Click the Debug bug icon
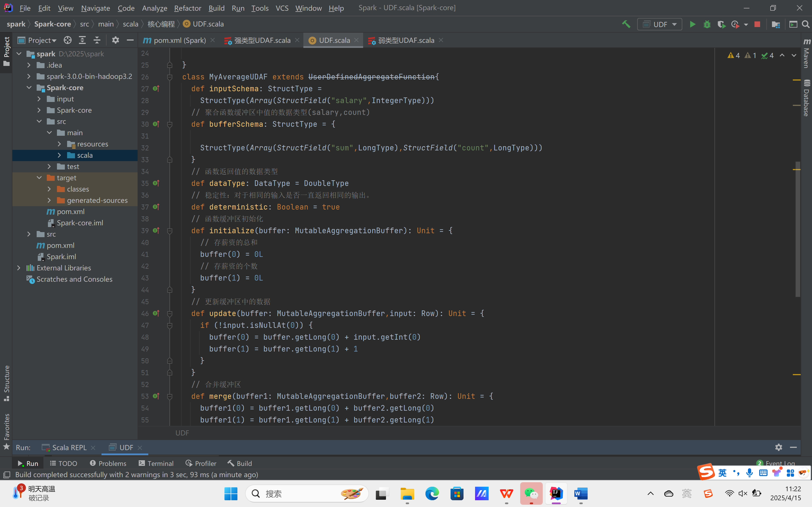The height and width of the screenshot is (507, 812). click(x=707, y=25)
